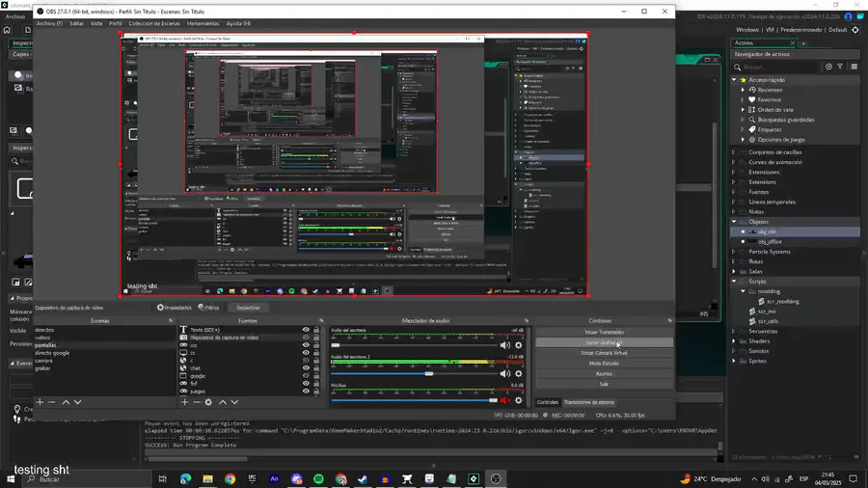Open Filtros for the selected source
Viewport: 868px width, 488px height.
[208, 308]
